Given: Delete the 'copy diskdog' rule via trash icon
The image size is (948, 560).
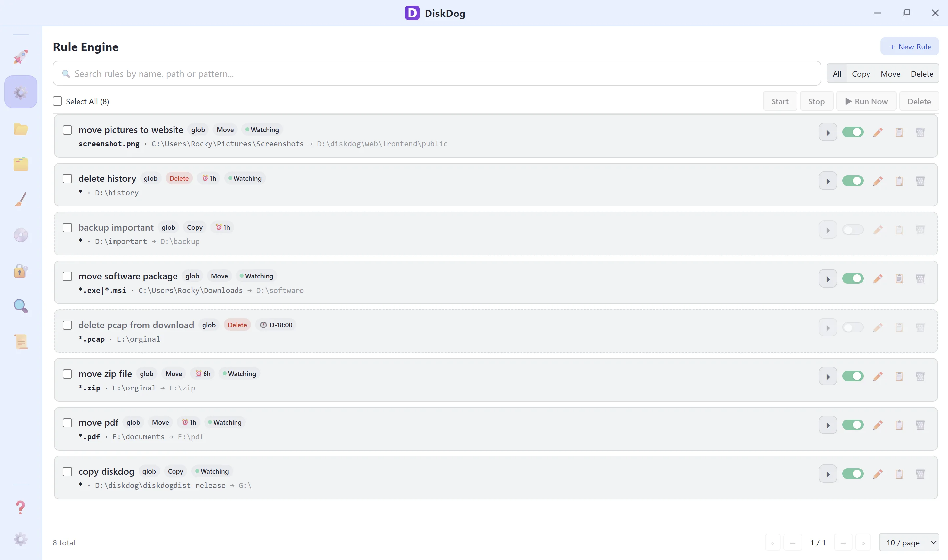Looking at the screenshot, I should 920,474.
